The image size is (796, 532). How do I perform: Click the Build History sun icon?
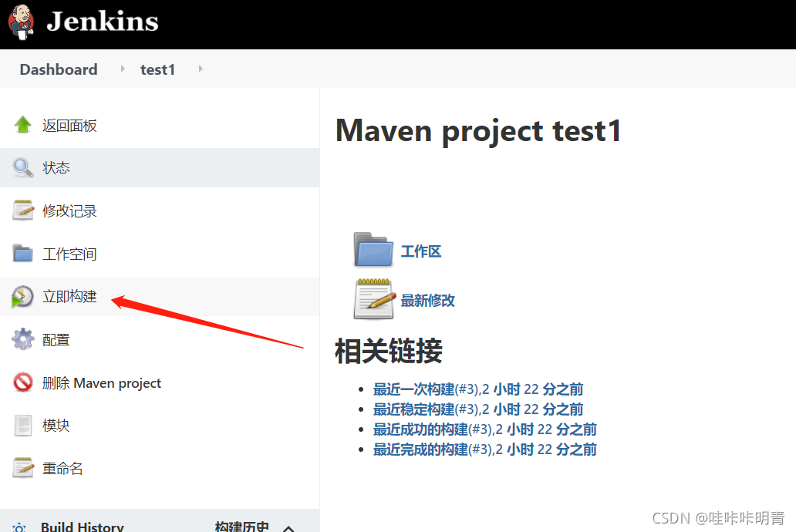coord(19,527)
